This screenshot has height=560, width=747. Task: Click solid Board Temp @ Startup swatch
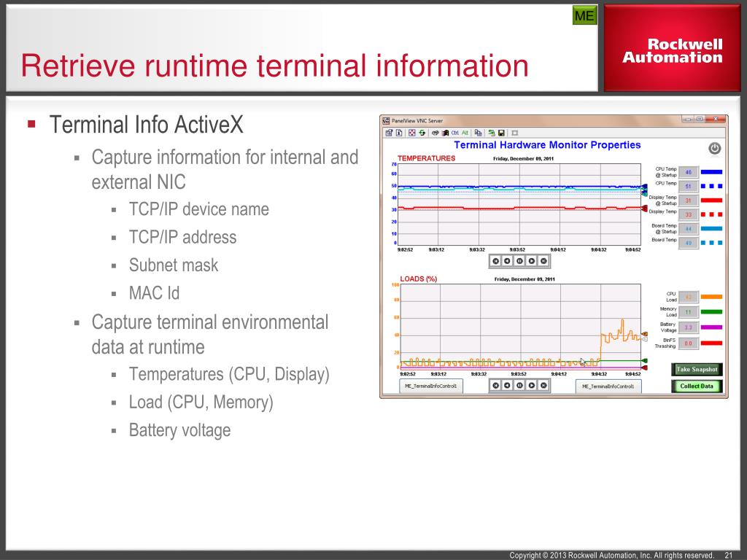712,228
